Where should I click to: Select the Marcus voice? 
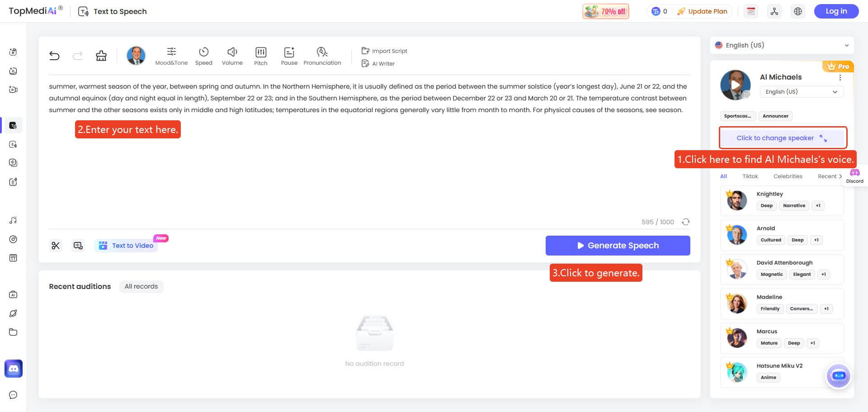tap(782, 338)
